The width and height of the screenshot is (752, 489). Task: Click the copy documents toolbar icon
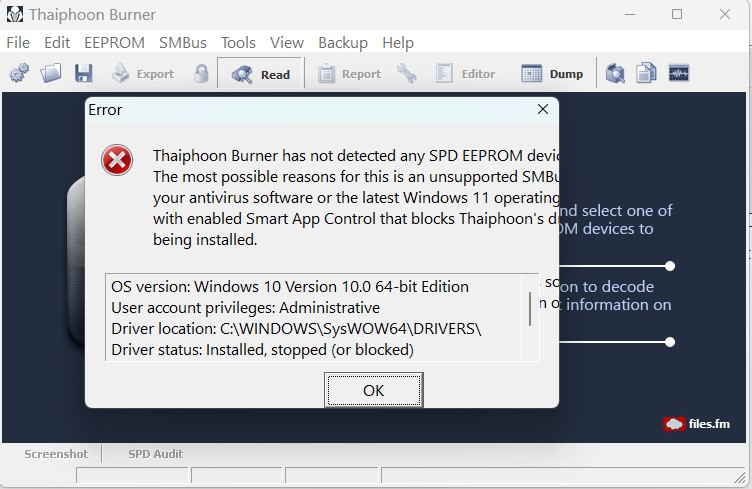click(x=646, y=73)
